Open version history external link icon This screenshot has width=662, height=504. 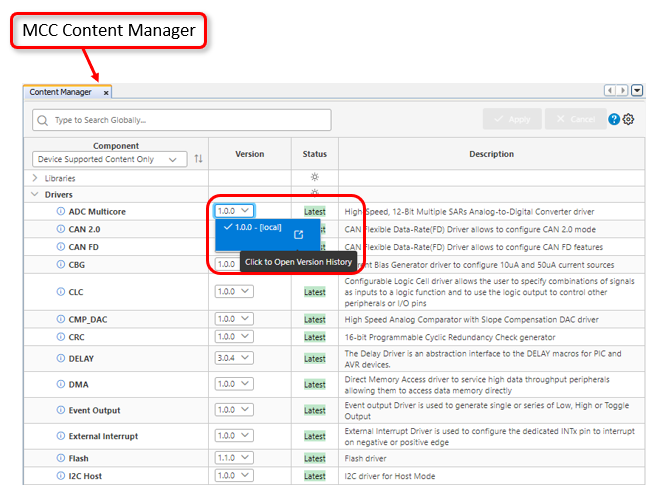coord(298,235)
